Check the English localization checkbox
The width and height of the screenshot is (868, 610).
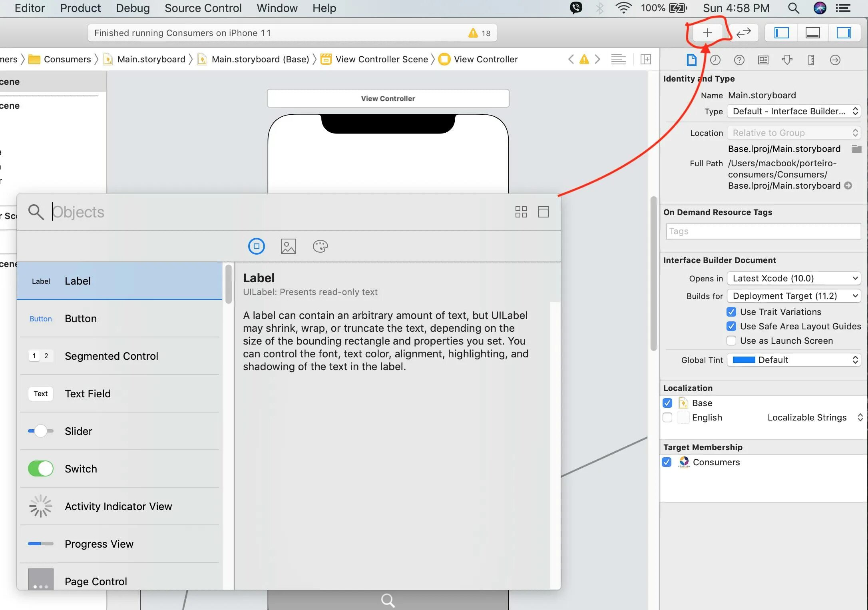tap(667, 417)
